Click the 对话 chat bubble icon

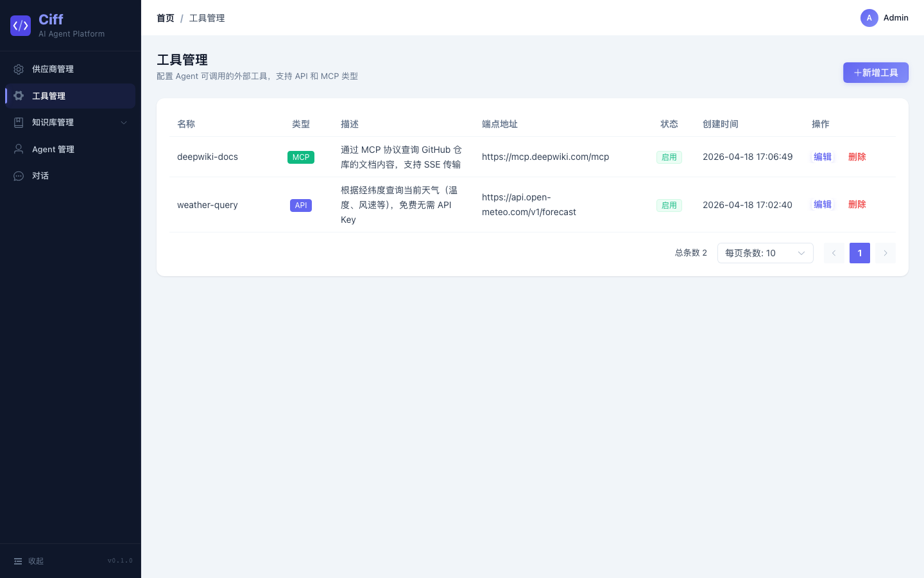19,176
